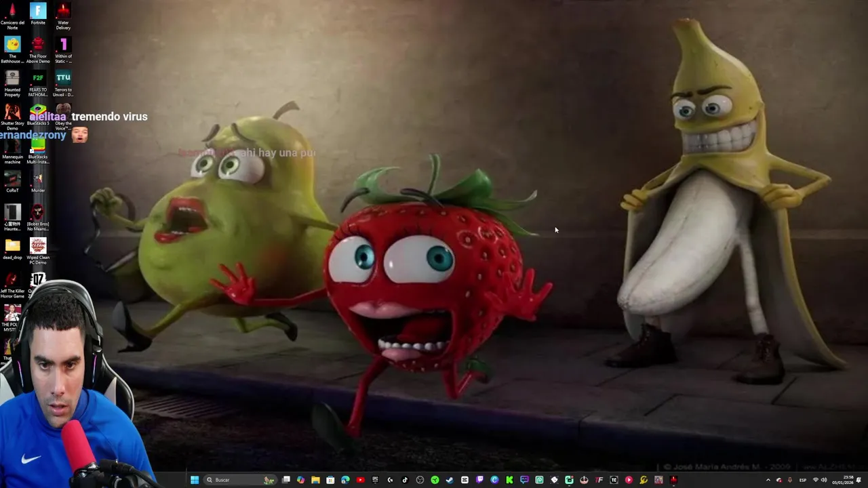Open the CoRoT desktop shortcut
Viewport: 868px width, 488px height.
(x=12, y=182)
